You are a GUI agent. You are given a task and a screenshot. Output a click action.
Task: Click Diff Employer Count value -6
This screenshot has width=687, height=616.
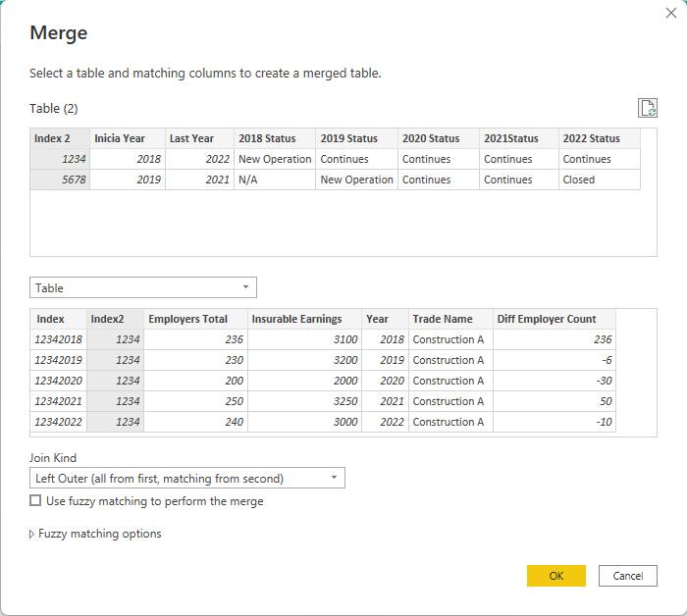coord(555,360)
